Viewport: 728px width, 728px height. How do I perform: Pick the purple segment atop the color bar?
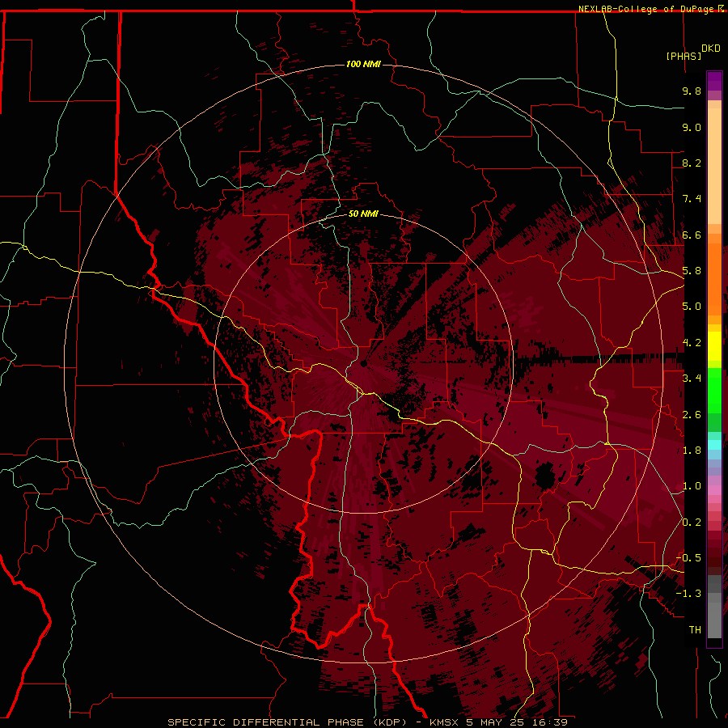tap(714, 81)
